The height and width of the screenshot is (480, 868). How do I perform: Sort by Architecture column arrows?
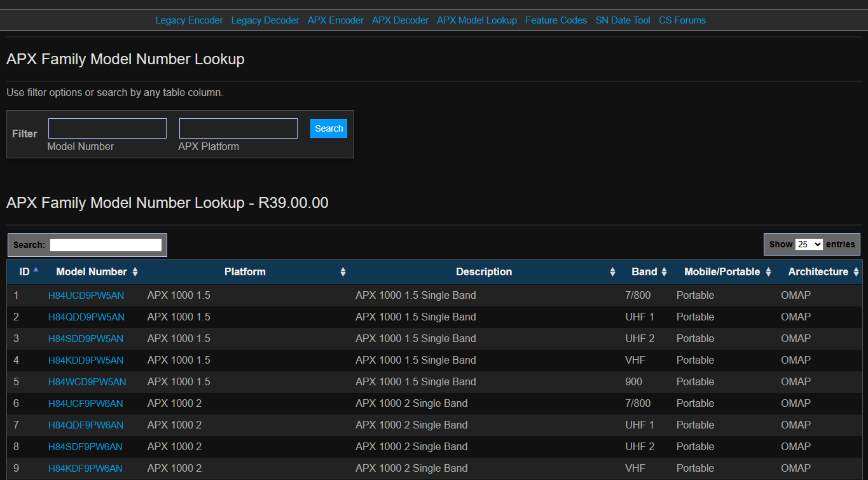[x=856, y=272]
